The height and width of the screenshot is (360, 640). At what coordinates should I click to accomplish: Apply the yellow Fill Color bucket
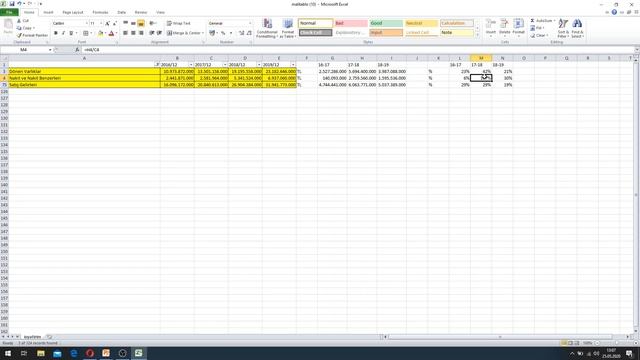[x=100, y=33]
